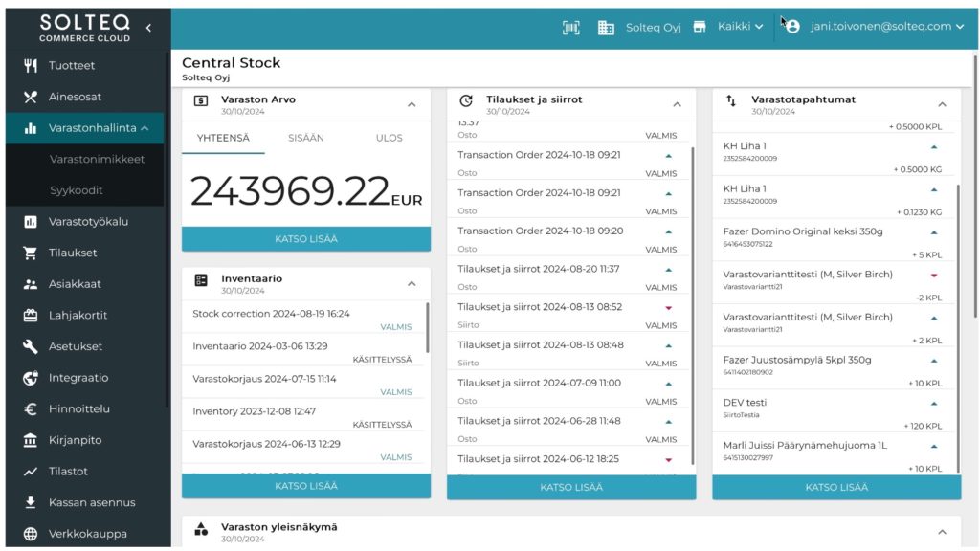Click the Asetukset wrench icon

pos(30,346)
